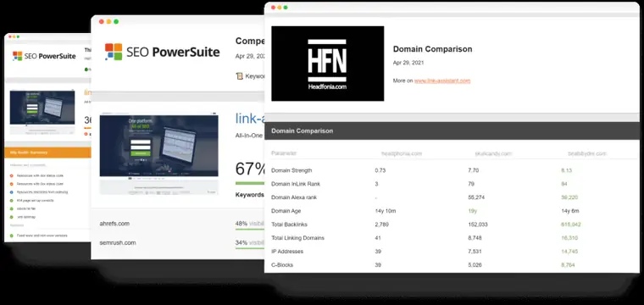Click the Domain Strength row label

tap(291, 170)
